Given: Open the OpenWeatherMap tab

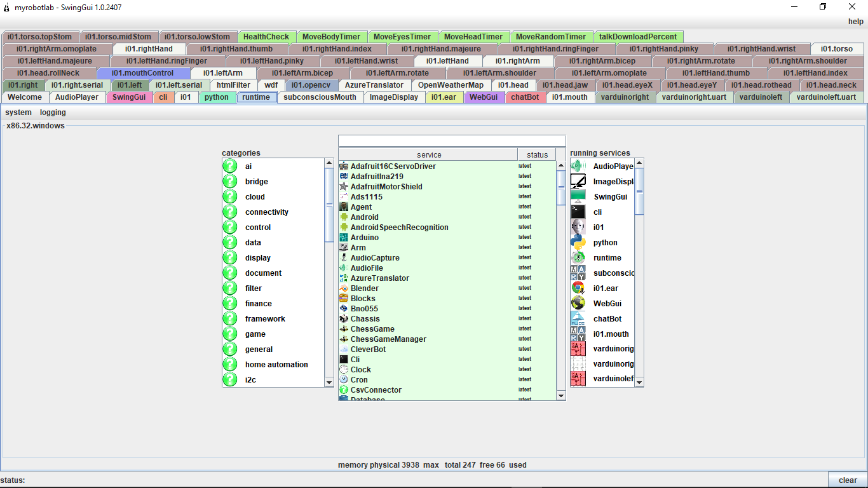Looking at the screenshot, I should (451, 85).
